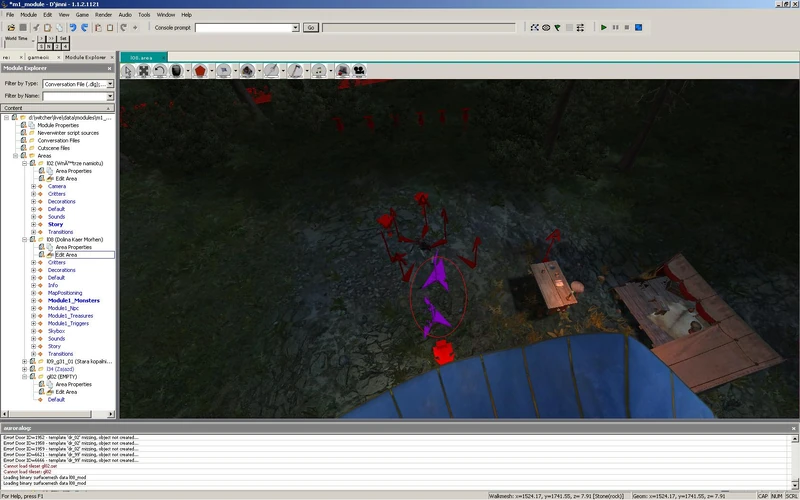Click the S button under World Time
This screenshot has height=500, width=800.
(41, 46)
